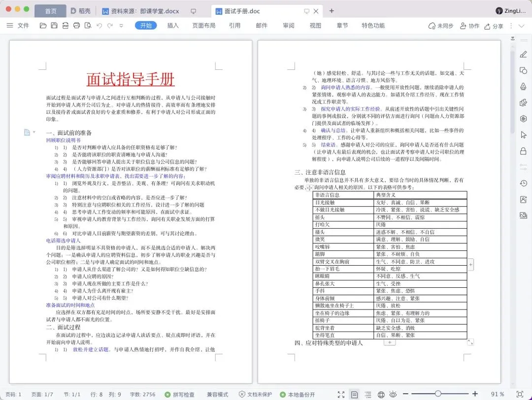The height and width of the screenshot is (400, 532).
Task: Open 文件 menu dropdown
Action: [18, 26]
